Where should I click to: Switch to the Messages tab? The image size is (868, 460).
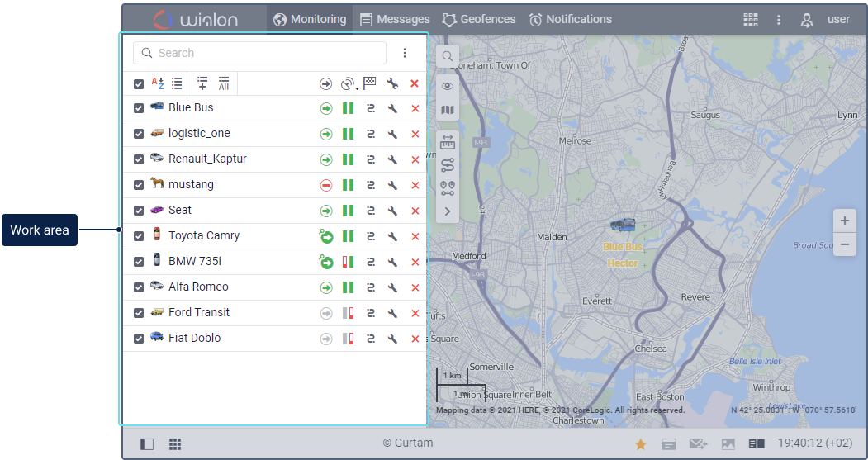click(395, 20)
